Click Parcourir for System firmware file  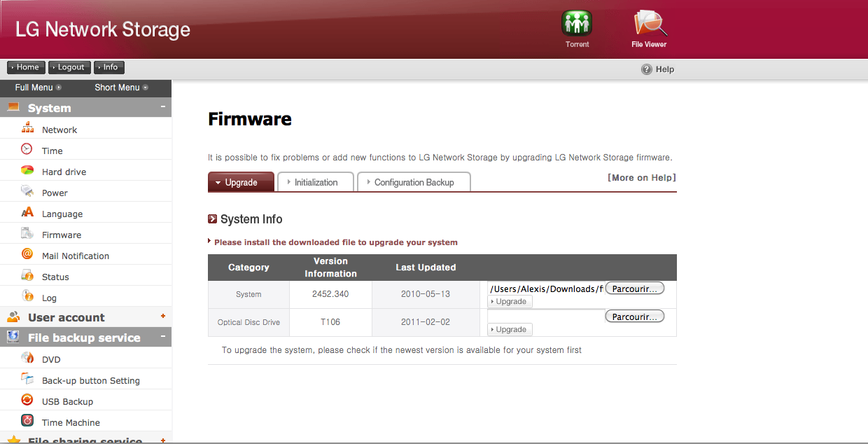[634, 289]
